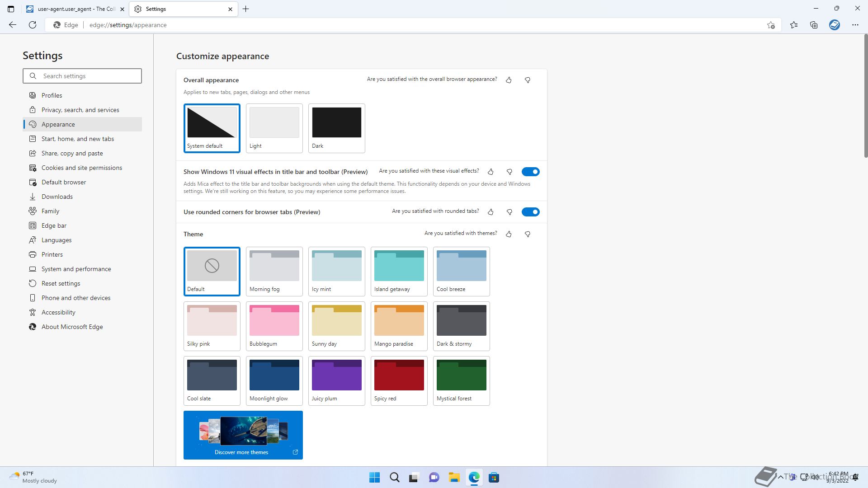This screenshot has height=488, width=868.
Task: Toggle Windows 11 visual effects switch
Action: click(531, 172)
